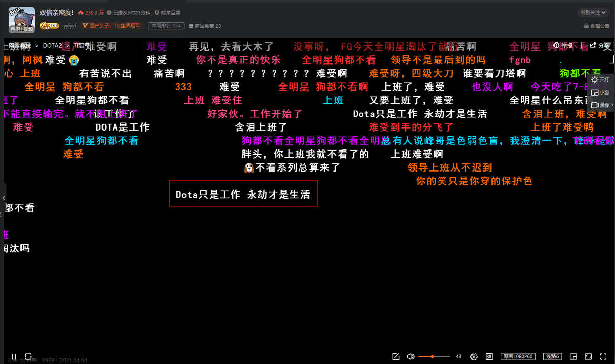This screenshot has height=364, width=615.
Task: Click the orange danmaku 333
Action: tap(183, 87)
